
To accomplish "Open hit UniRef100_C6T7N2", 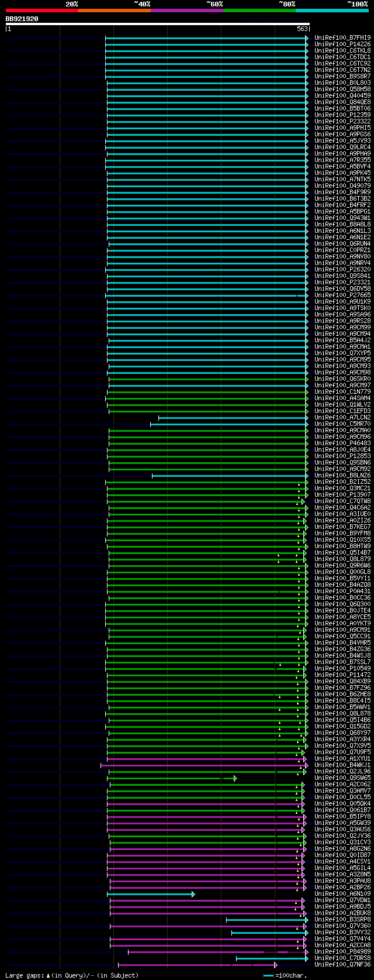I will click(x=342, y=70).
